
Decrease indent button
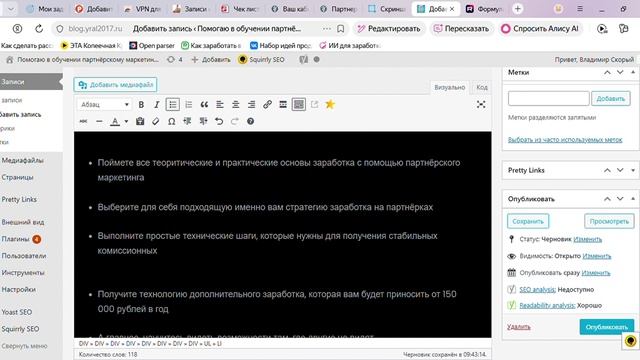point(187,121)
